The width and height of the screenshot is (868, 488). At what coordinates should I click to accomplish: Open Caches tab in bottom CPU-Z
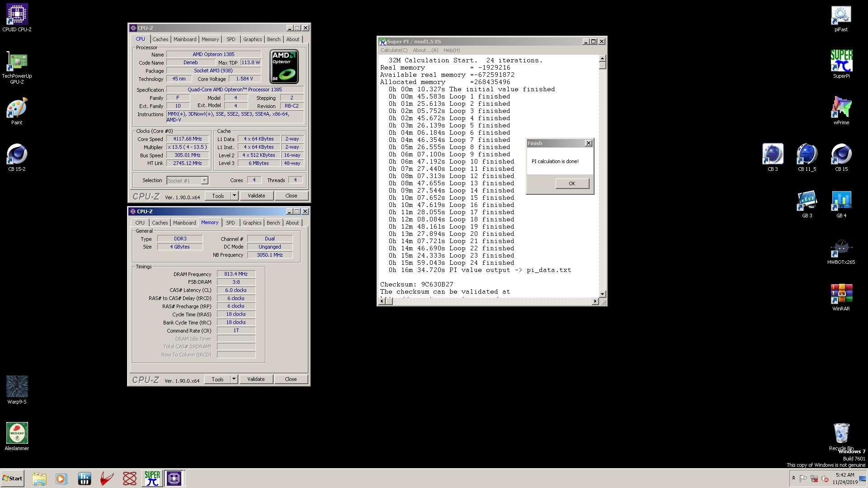(160, 223)
